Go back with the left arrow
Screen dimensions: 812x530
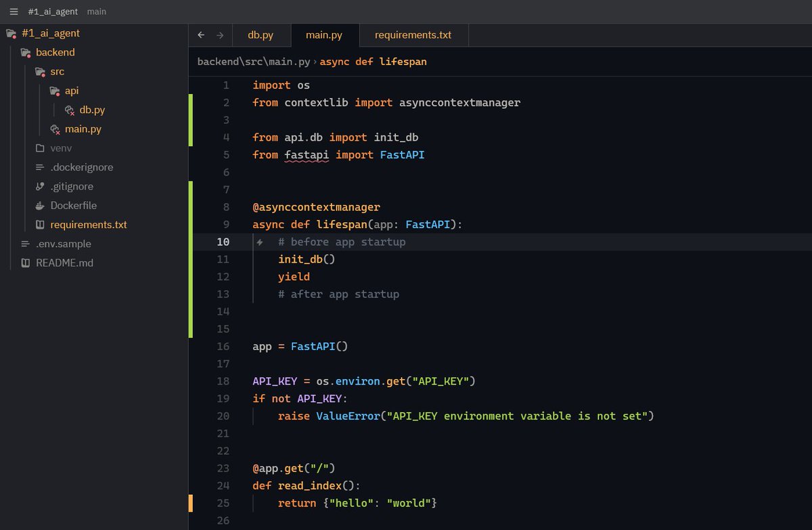point(201,35)
